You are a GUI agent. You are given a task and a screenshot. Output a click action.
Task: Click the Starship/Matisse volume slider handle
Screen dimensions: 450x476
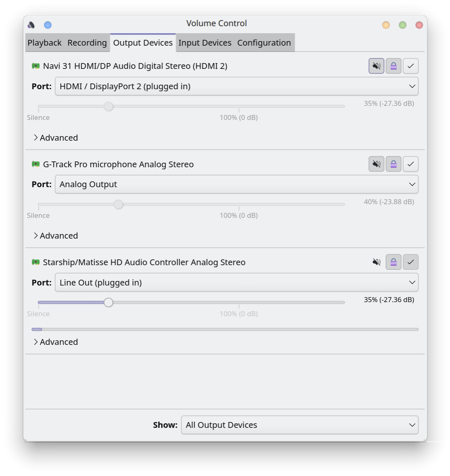click(x=108, y=303)
